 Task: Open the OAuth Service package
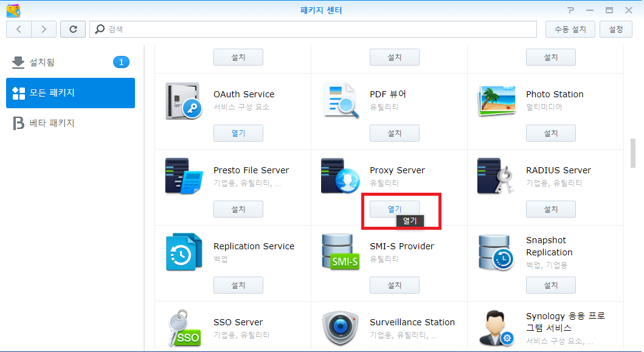coord(238,133)
